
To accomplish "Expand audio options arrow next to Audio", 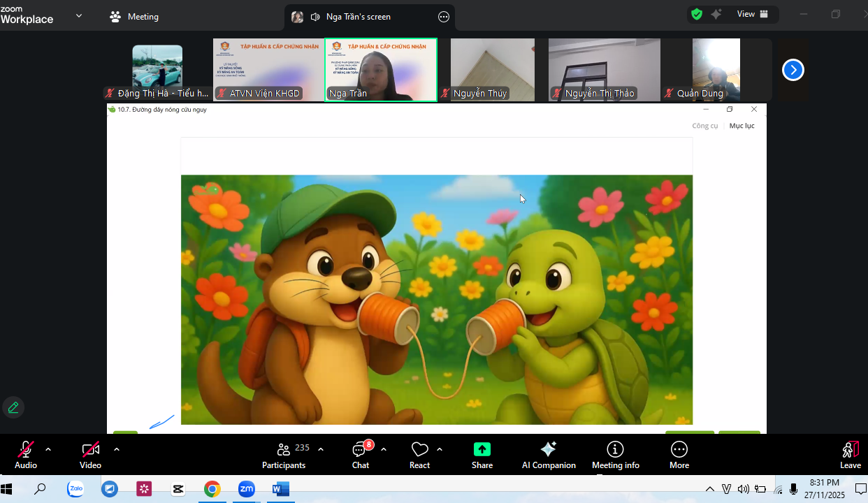I will click(x=48, y=449).
